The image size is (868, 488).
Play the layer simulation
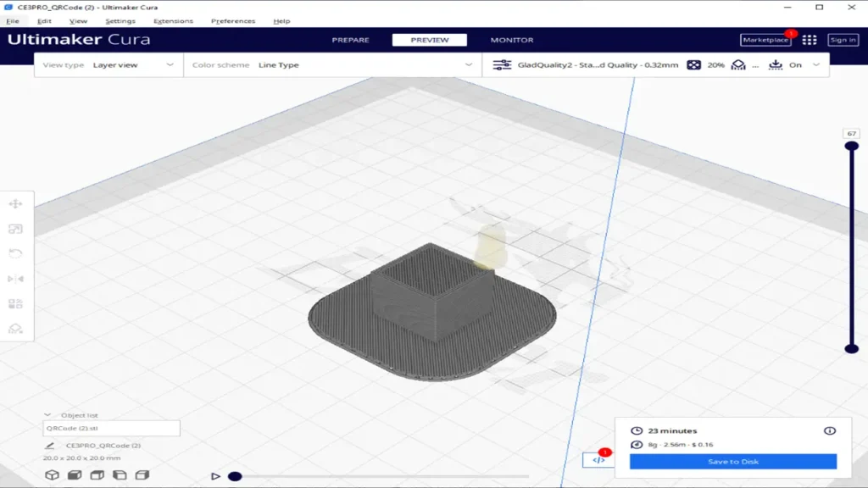pos(216,476)
